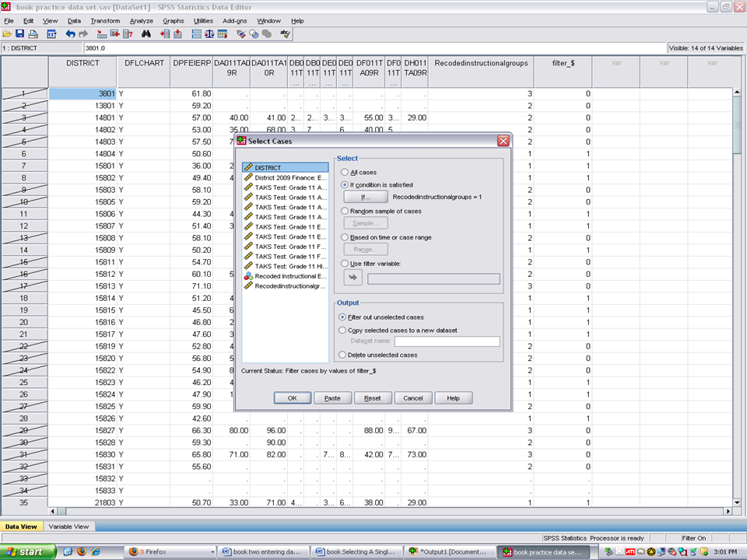Image resolution: width=747 pixels, height=560 pixels.
Task: Choose 'Copy selected cases to a new dataset'
Action: click(343, 330)
